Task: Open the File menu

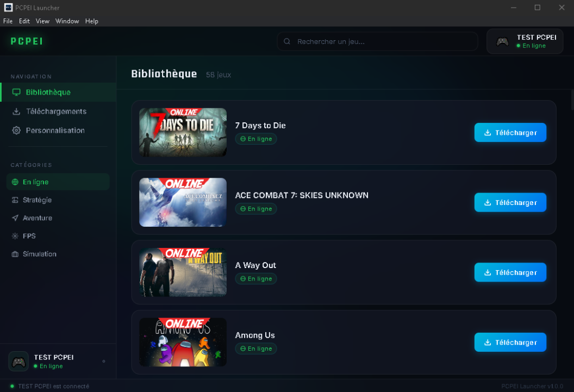Action: tap(8, 21)
